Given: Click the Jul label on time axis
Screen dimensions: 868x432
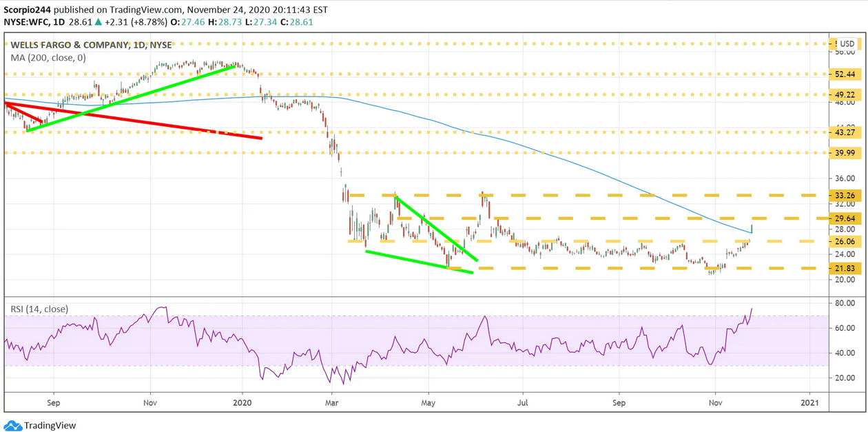Looking at the screenshot, I should [x=523, y=402].
